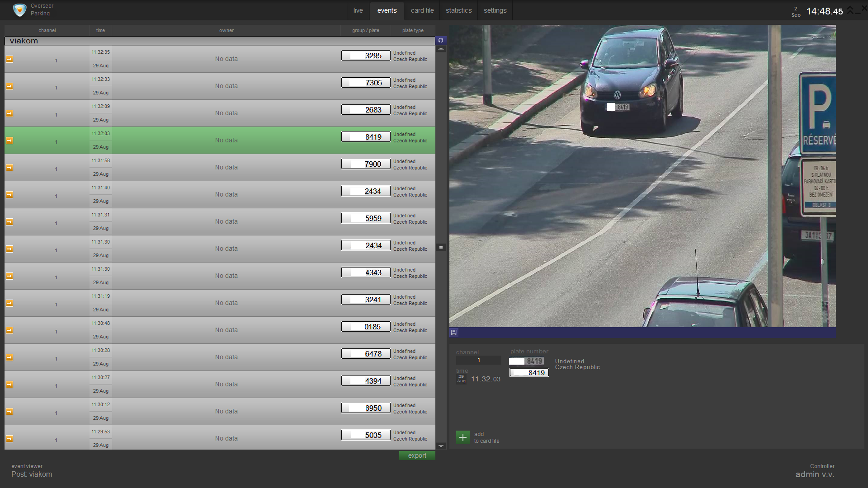Screen dimensions: 868x488
Task: Click the 11:32:35 time cell
Action: pos(100,52)
